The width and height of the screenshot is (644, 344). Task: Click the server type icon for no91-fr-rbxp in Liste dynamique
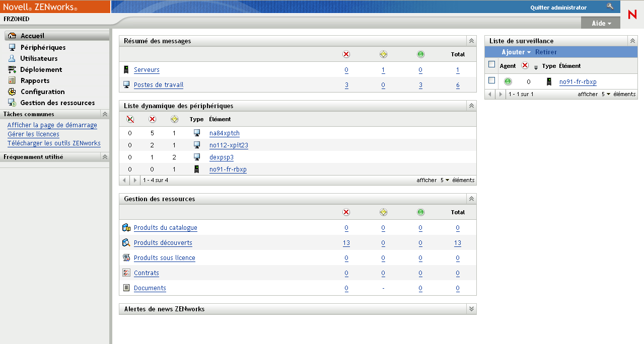(x=197, y=169)
